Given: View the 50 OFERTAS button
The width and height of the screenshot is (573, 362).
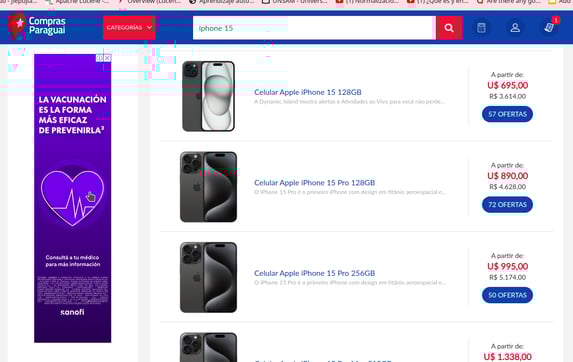Looking at the screenshot, I should [507, 295].
